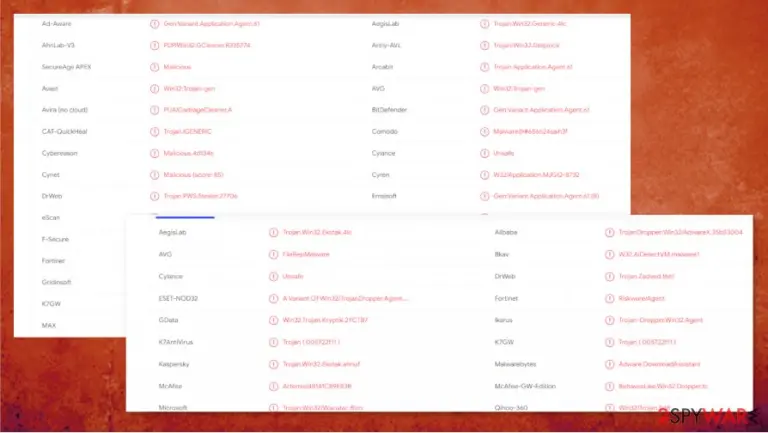Select the CAT-QuickHeal engine name
The width and height of the screenshot is (768, 433).
(x=64, y=131)
